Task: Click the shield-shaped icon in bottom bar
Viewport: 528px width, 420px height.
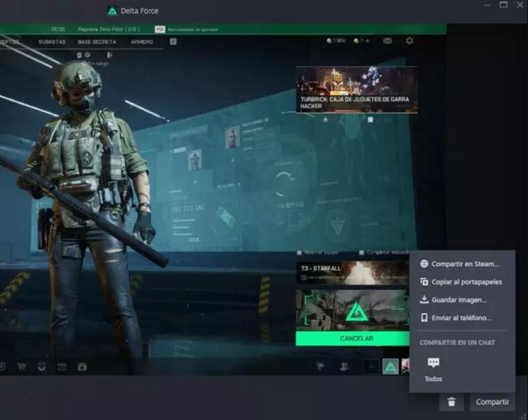Action: point(42,367)
